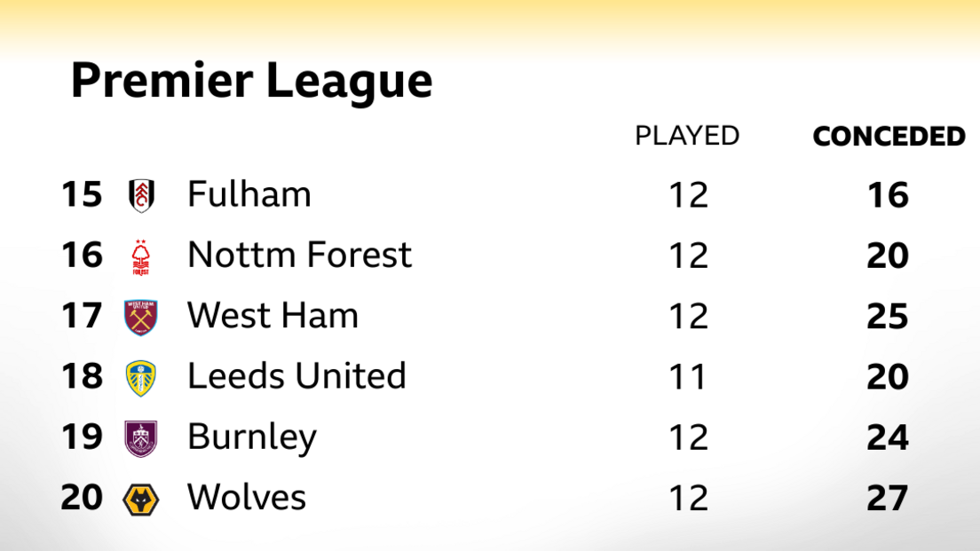Click the Wolves club crest

point(141,499)
